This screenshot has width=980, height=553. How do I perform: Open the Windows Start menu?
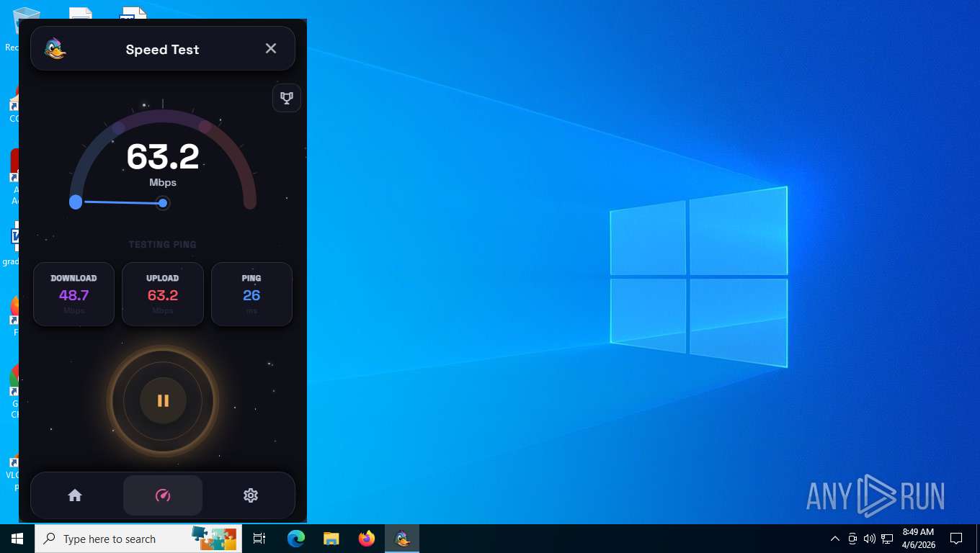17,539
